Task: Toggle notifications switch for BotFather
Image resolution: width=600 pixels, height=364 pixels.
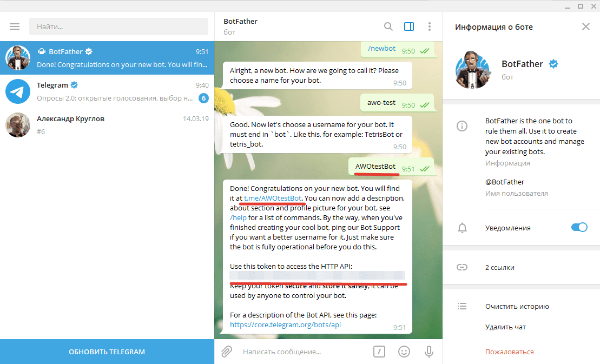Action: 579,228
